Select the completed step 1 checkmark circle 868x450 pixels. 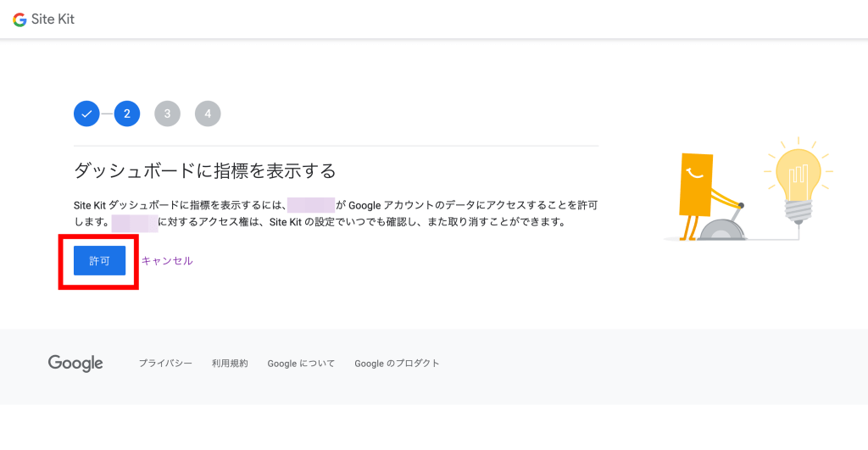86,114
